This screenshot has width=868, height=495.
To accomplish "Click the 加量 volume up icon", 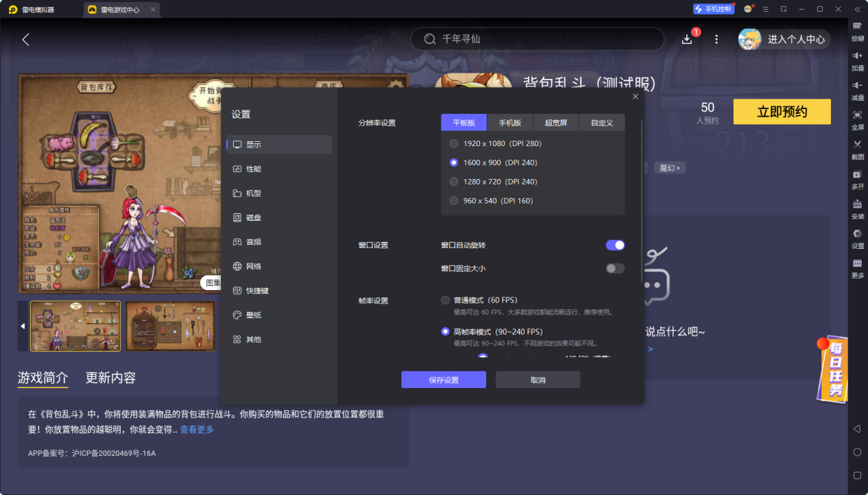I will pos(857,55).
